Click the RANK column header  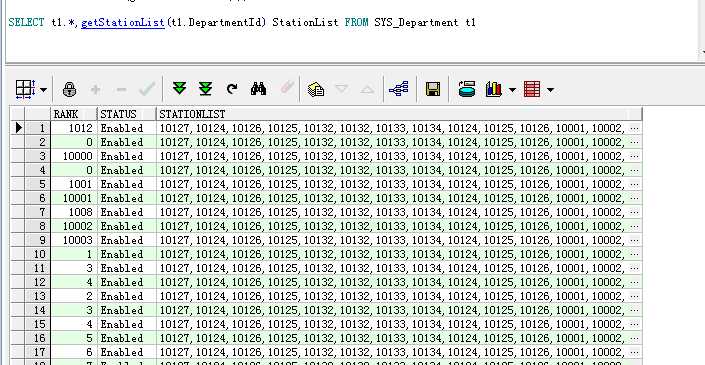[74, 114]
